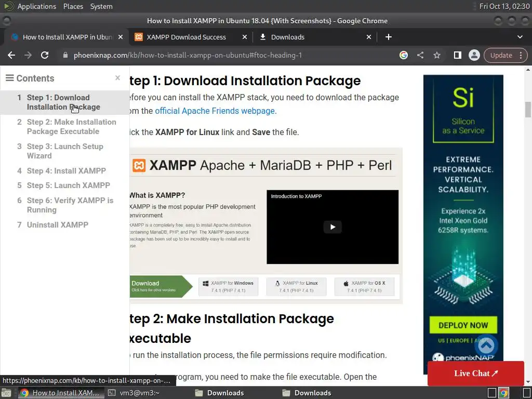The width and height of the screenshot is (532, 399).
Task: Close the Downloads tab
Action: (369, 37)
